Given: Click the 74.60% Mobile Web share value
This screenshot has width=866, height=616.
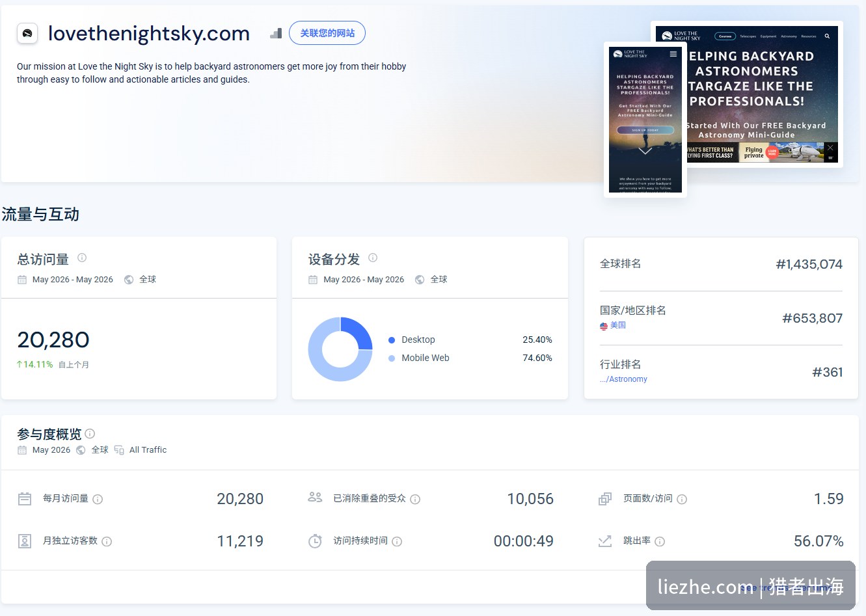Looking at the screenshot, I should pyautogui.click(x=537, y=358).
